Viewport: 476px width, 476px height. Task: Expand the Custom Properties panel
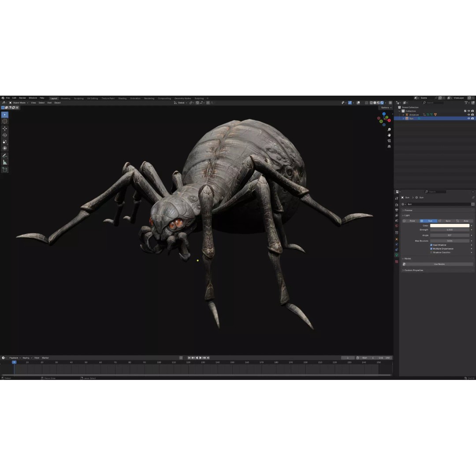[x=413, y=270]
